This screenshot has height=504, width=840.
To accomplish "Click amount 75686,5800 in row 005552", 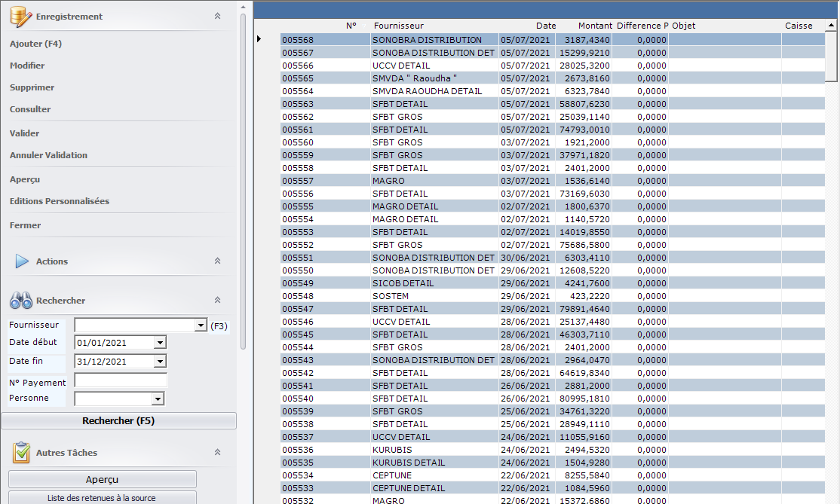I will [x=584, y=245].
